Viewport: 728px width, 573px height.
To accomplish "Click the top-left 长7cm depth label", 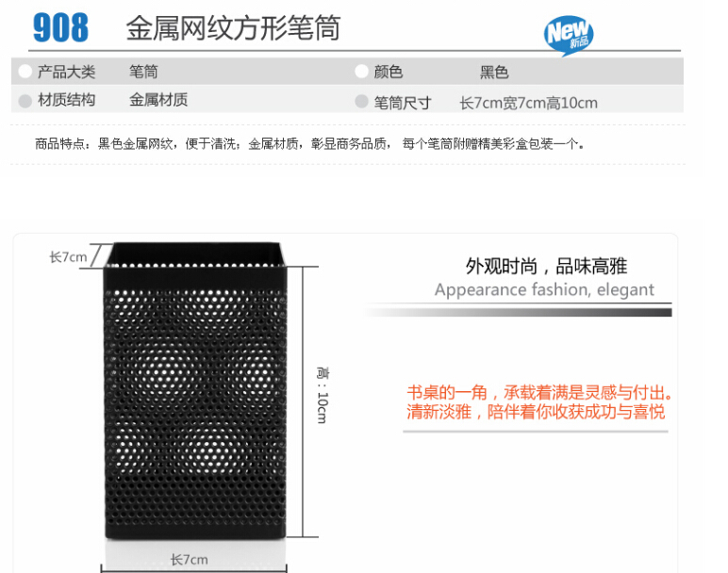I will tap(68, 257).
